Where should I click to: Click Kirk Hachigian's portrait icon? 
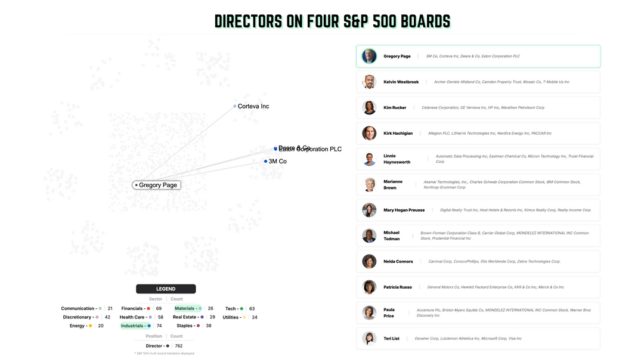coord(369,133)
